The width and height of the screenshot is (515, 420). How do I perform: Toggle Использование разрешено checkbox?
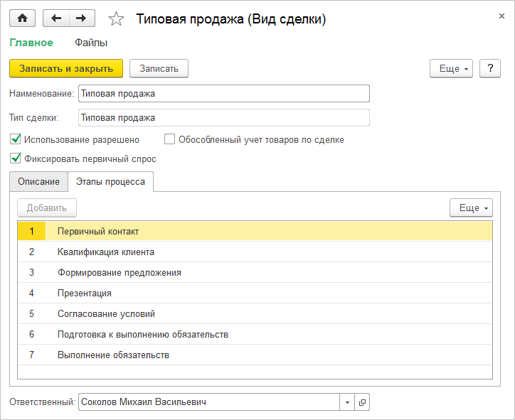tap(16, 140)
